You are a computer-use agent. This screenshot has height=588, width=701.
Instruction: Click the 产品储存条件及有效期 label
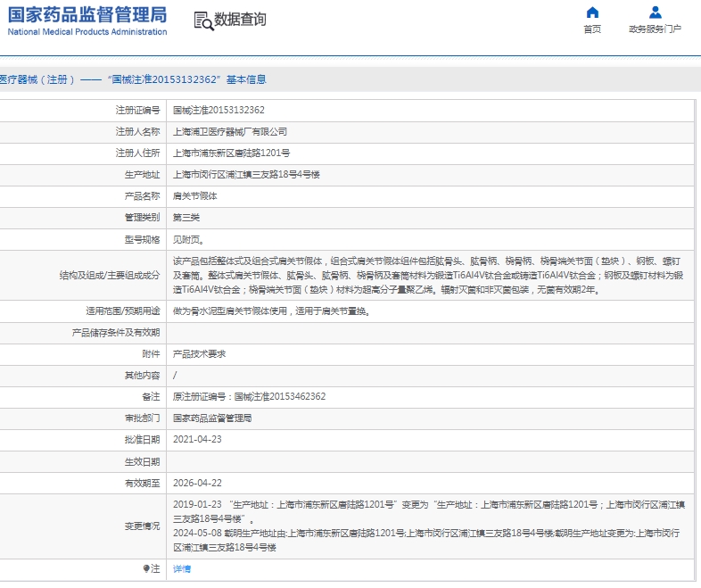[x=116, y=333]
